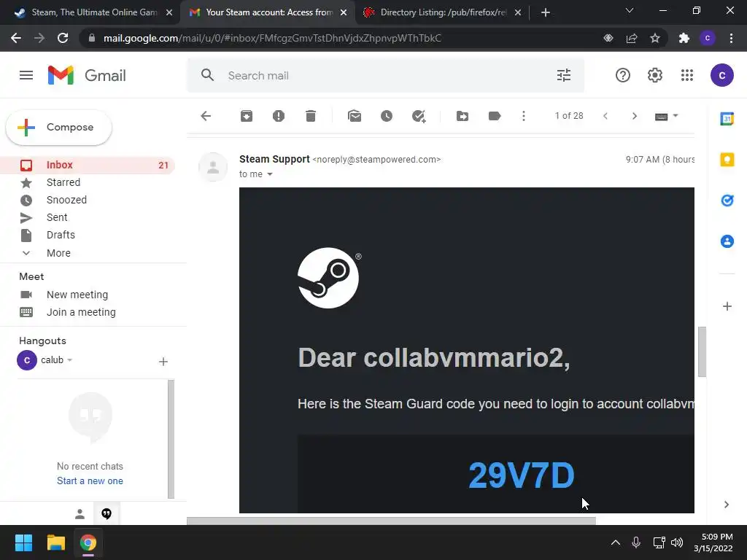The height and width of the screenshot is (560, 747).
Task: Open the Drafts folder
Action: point(61,235)
